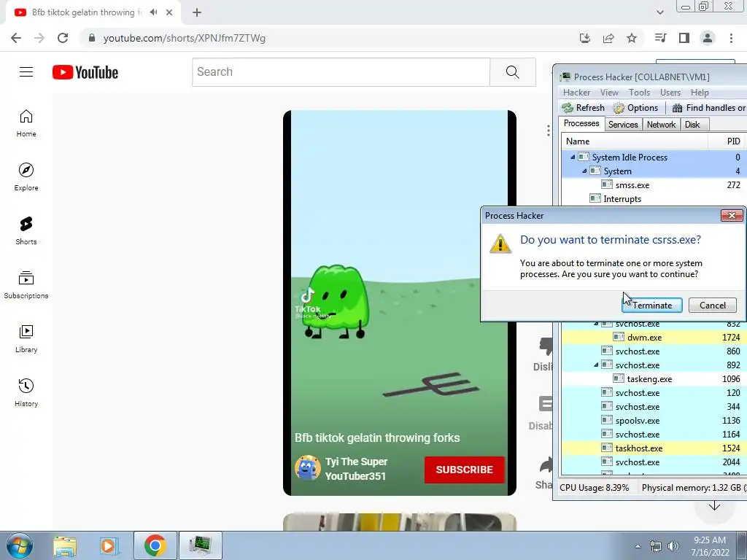Open History in YouTube sidebar
The height and width of the screenshot is (560, 747).
point(26,392)
